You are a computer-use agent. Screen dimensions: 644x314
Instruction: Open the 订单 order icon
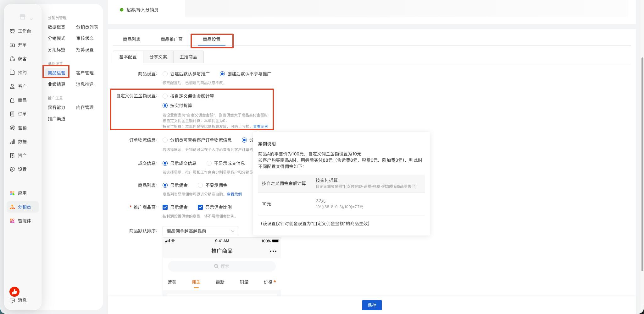click(12, 114)
